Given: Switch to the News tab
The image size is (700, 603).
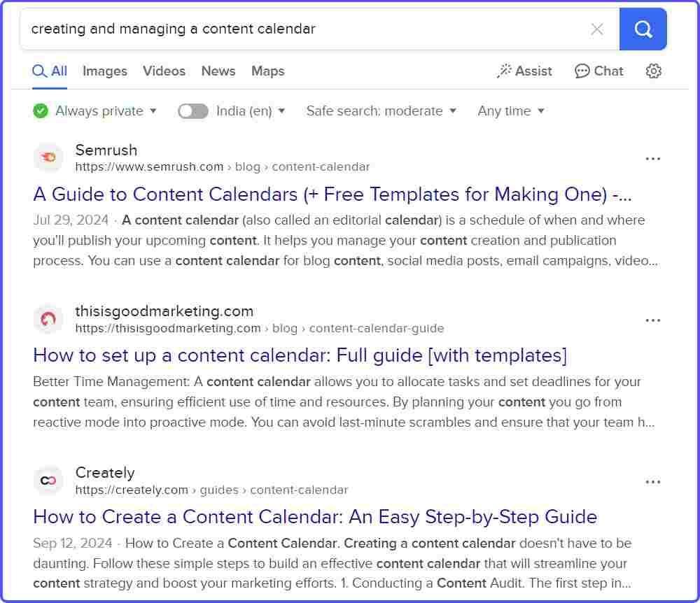Looking at the screenshot, I should (x=218, y=71).
